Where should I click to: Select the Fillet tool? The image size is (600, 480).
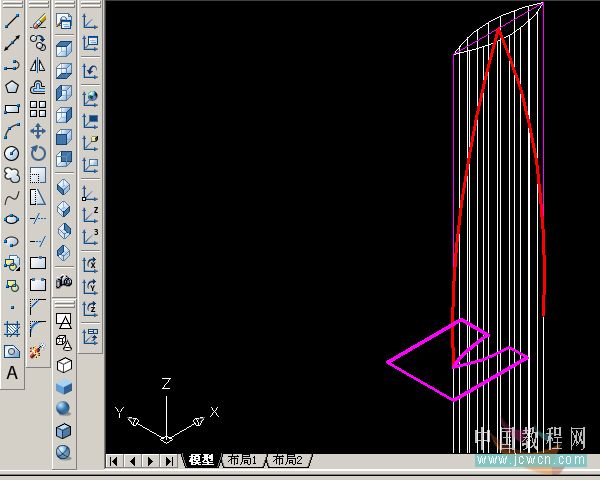pos(38,329)
